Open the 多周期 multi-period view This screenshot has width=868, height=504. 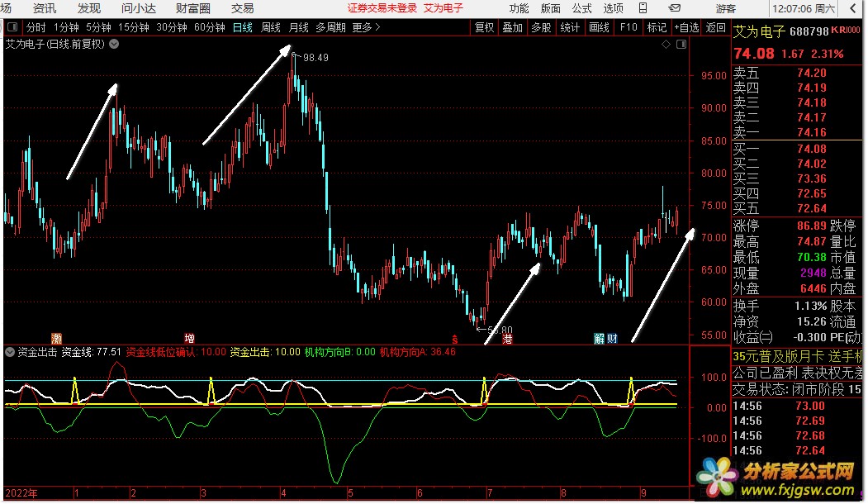pos(330,27)
